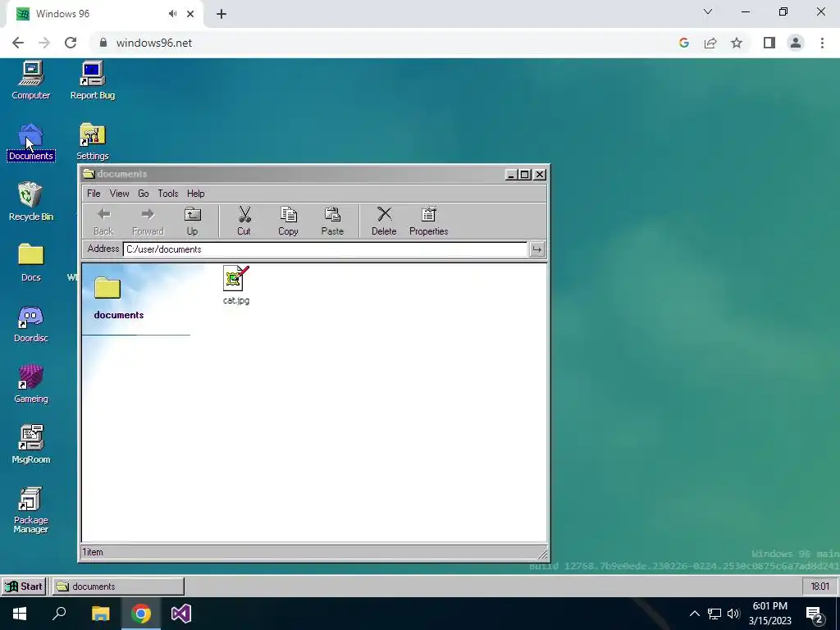Open the Package Manager icon
This screenshot has height=630, width=840.
30,510
